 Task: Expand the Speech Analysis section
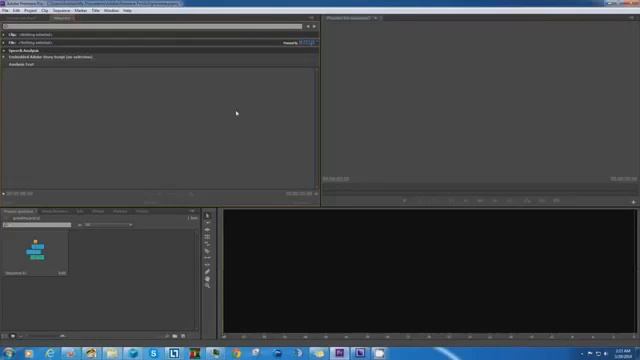tap(4, 51)
